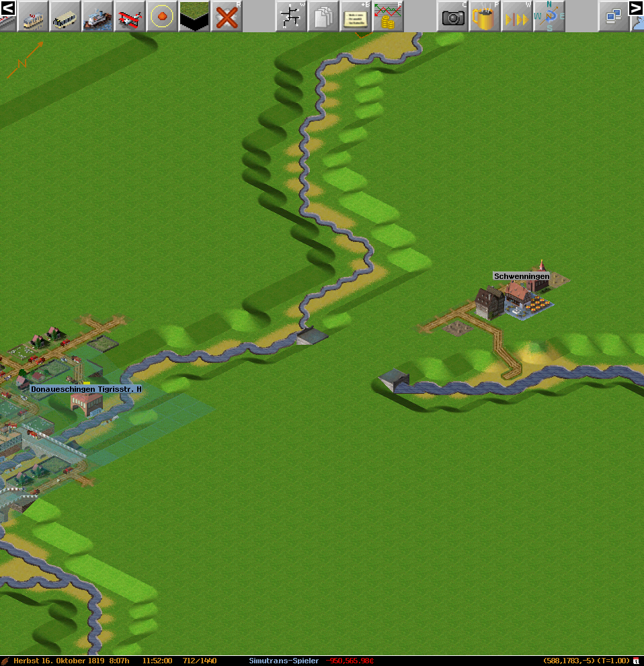Open the airplane tools with red biplane

[130, 17]
